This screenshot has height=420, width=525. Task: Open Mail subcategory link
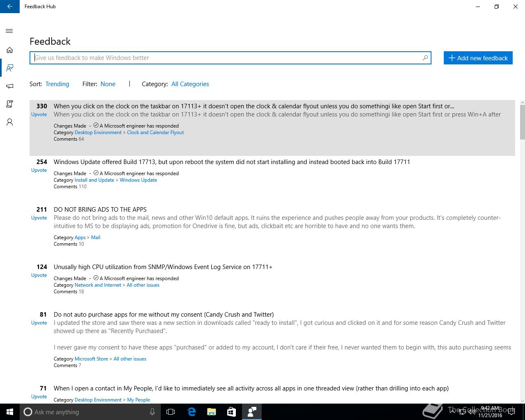pyautogui.click(x=96, y=237)
